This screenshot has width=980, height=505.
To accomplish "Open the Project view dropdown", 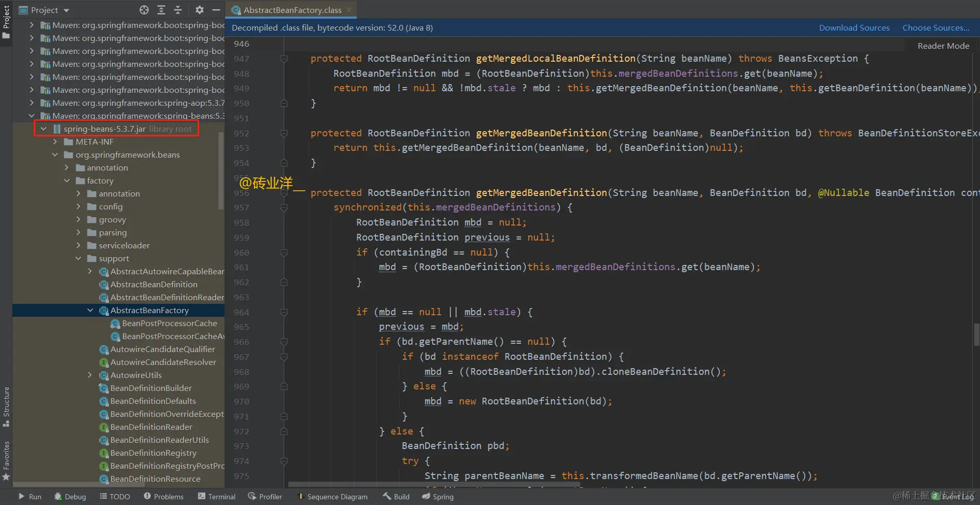I will coord(45,10).
